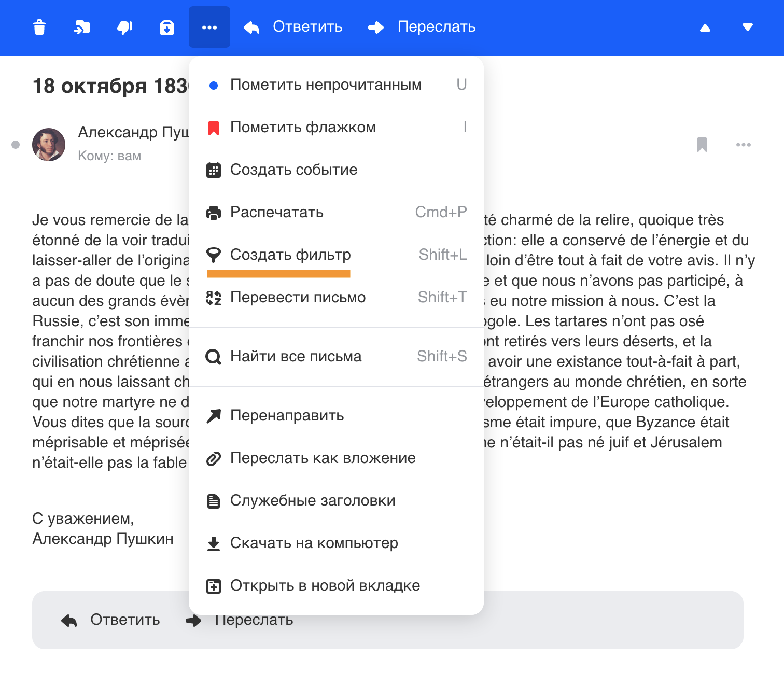
Task: Click the calendar icon beside Создать событие
Action: click(213, 170)
